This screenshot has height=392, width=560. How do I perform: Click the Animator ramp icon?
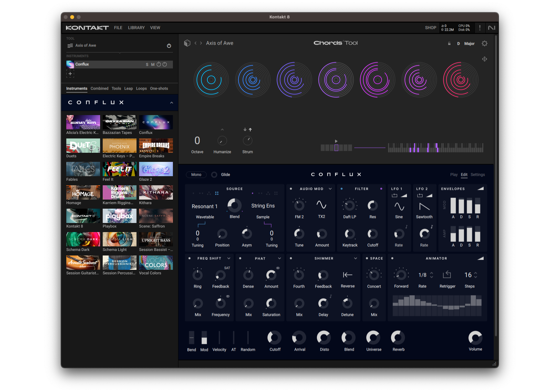click(480, 259)
